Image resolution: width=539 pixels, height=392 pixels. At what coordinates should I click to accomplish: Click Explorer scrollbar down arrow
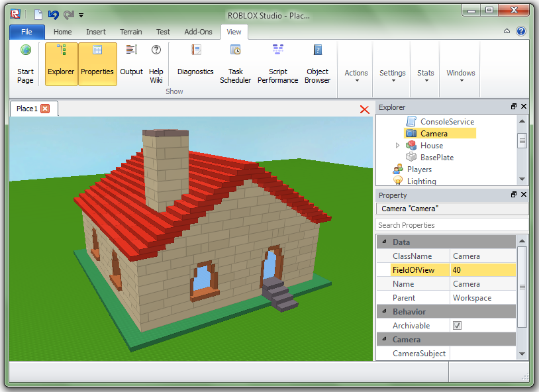coord(522,179)
